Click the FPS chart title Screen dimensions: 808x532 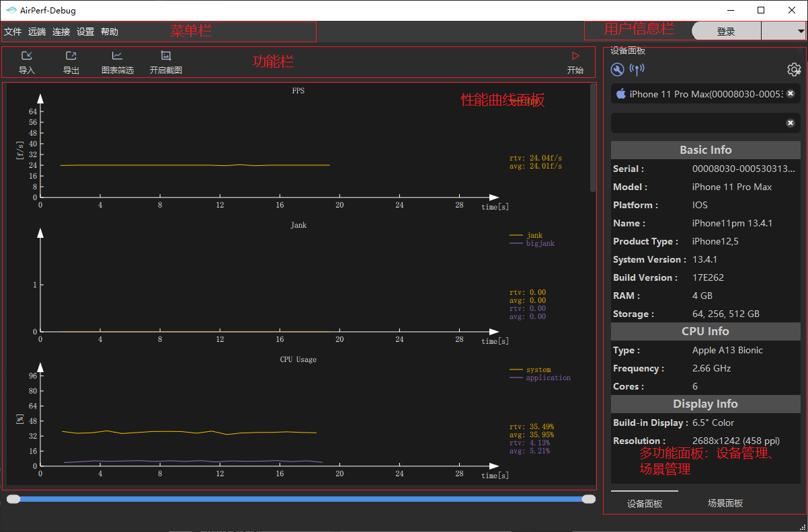point(298,91)
